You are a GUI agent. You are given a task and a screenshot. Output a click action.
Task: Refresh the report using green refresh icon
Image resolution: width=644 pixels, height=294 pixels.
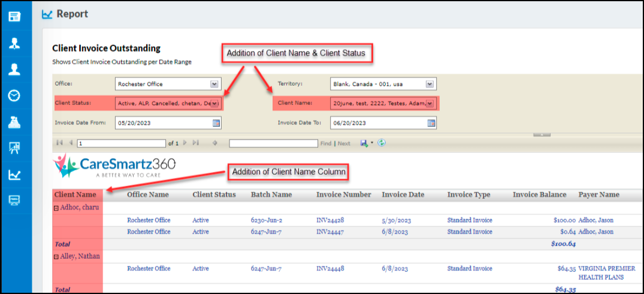pyautogui.click(x=382, y=143)
